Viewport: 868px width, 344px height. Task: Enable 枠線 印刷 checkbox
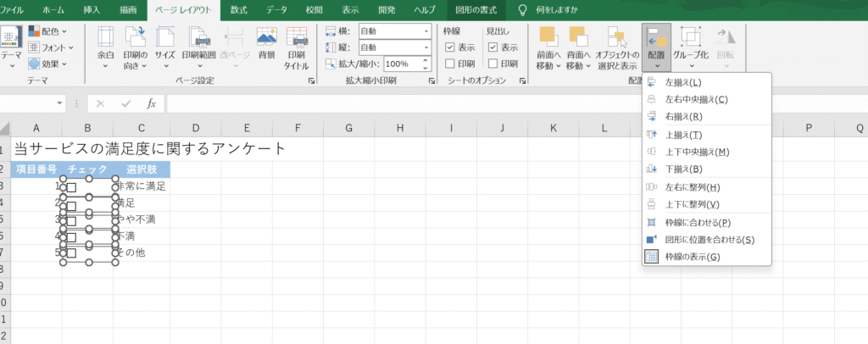point(450,64)
